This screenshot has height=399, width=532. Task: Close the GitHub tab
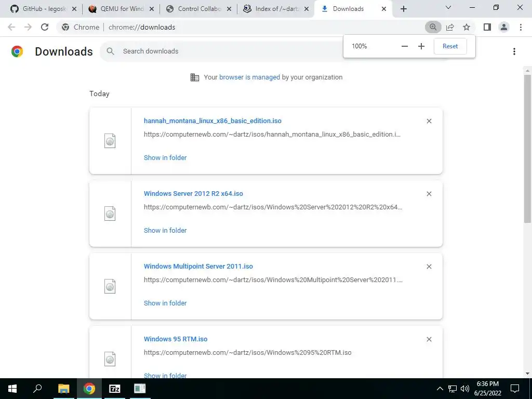74,9
